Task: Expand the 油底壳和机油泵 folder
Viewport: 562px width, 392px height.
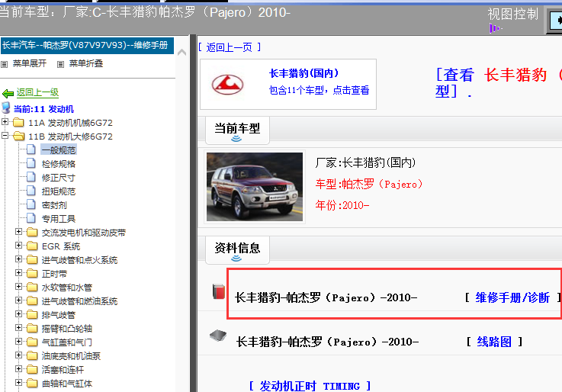Action: pos(18,355)
